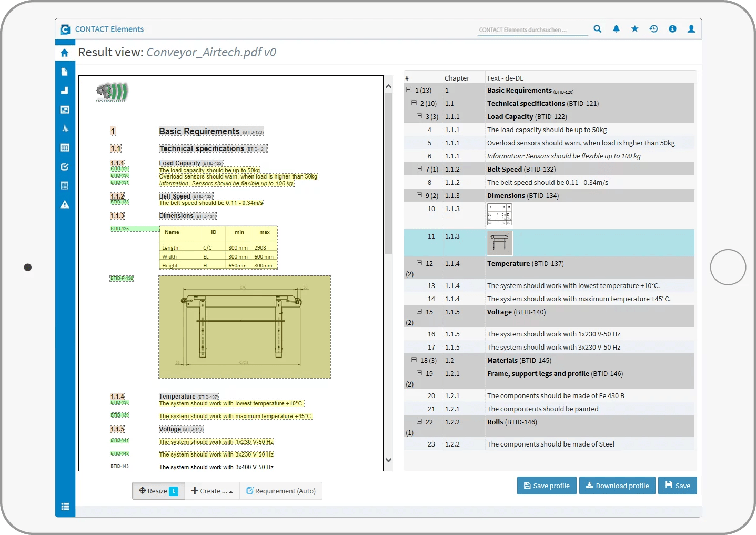
Task: Collapse row 15 Voltage
Action: (x=419, y=311)
